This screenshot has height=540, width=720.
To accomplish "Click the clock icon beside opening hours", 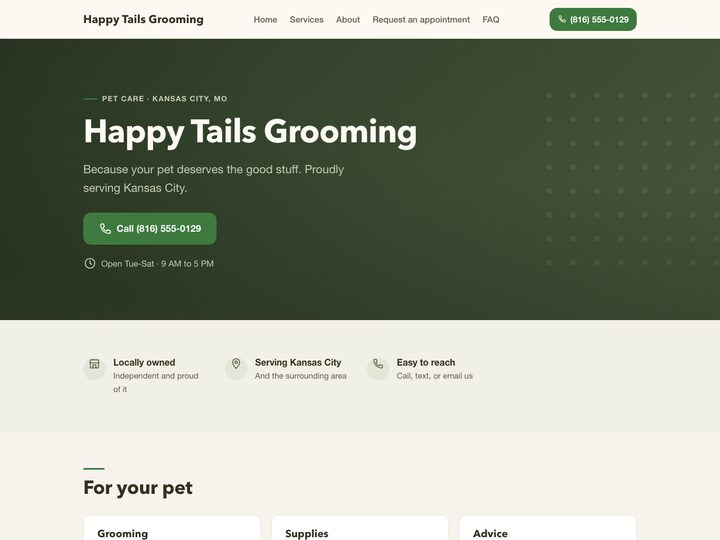I will coord(90,263).
